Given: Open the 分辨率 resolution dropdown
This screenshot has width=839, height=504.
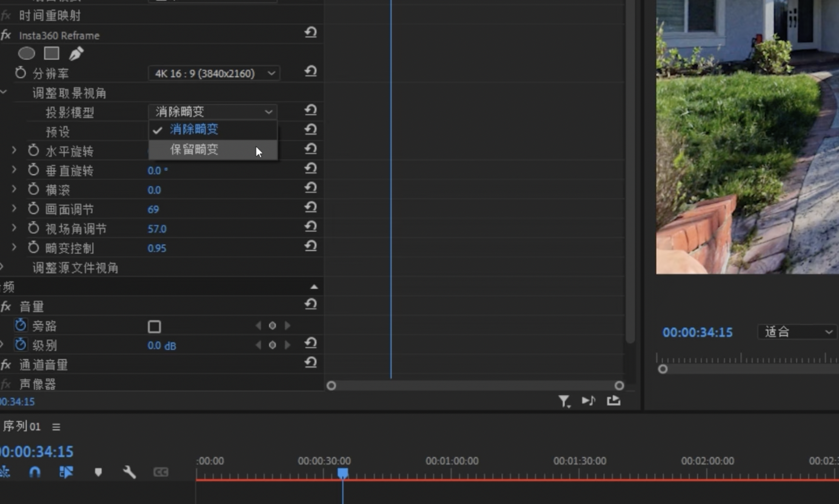Looking at the screenshot, I should [213, 73].
